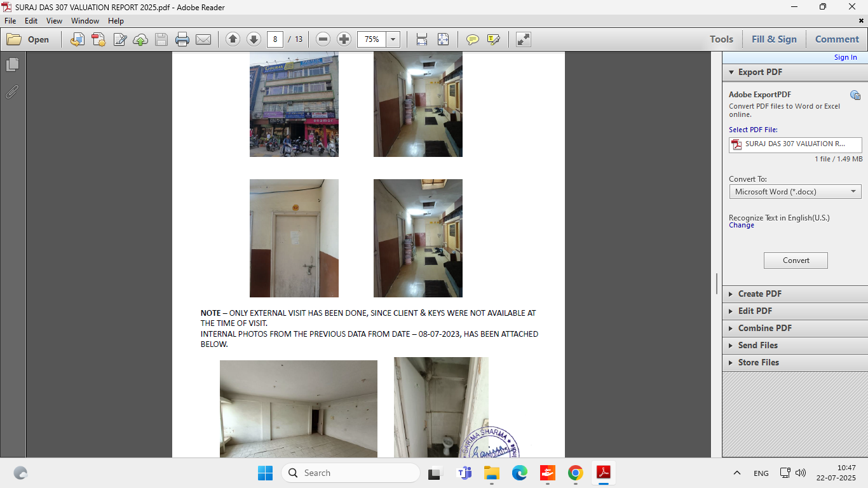868x488 pixels.
Task: Click the email envelope icon
Action: 203,39
